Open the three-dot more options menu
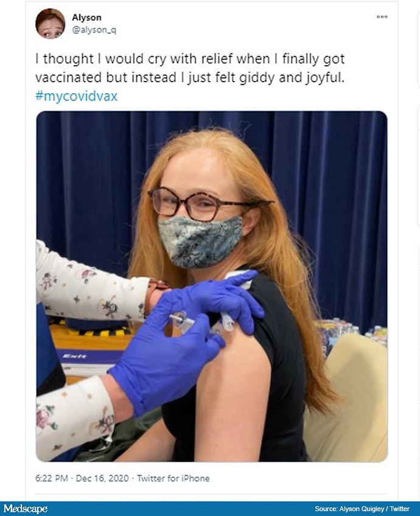The image size is (420, 516). click(382, 17)
